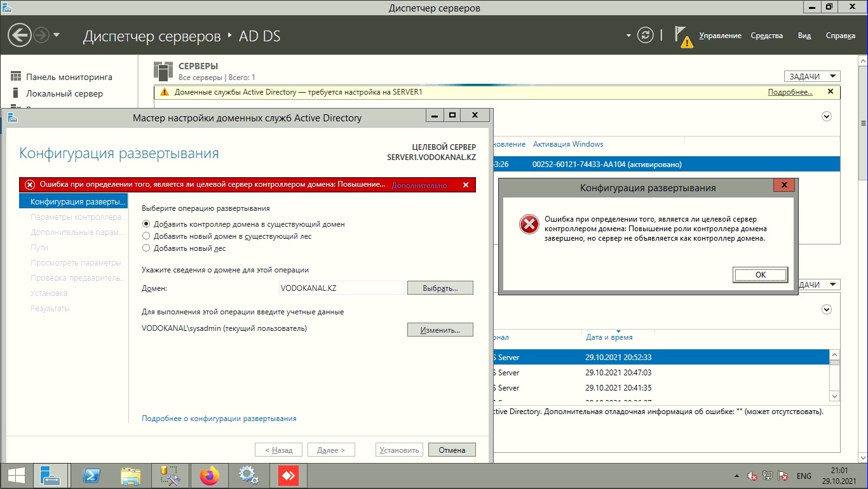Click OK in the error dialog
Screen dimensions: 868x489
point(761,274)
